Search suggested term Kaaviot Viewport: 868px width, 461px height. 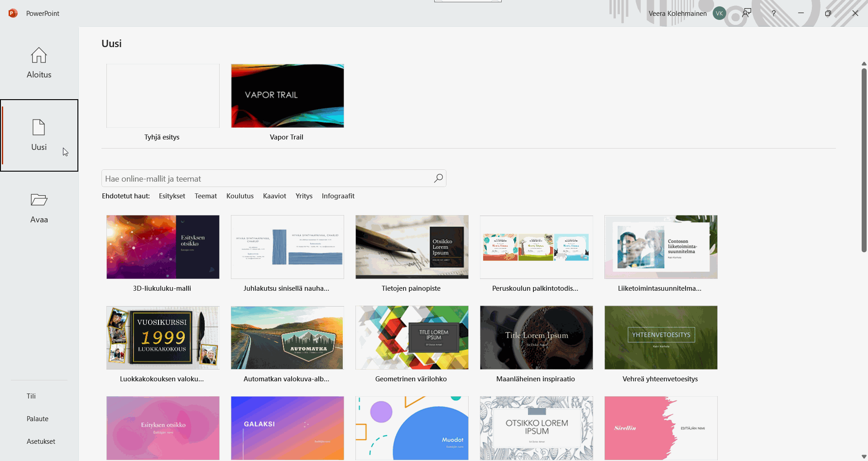click(274, 196)
